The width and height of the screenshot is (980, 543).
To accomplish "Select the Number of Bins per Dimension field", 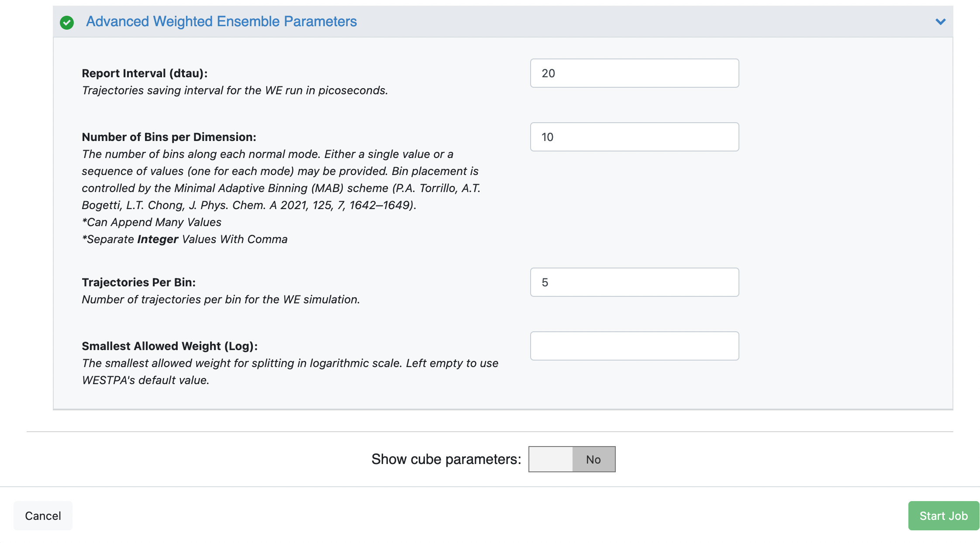I will pos(634,137).
